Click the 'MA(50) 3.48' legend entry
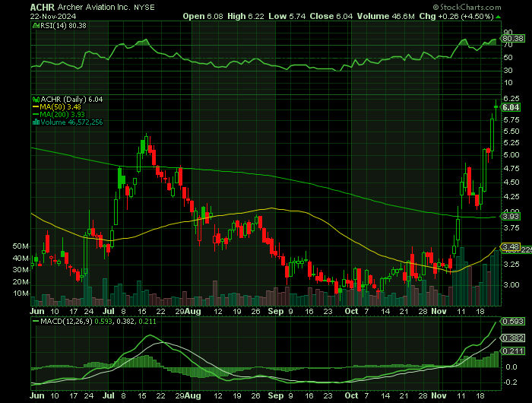 coord(60,107)
